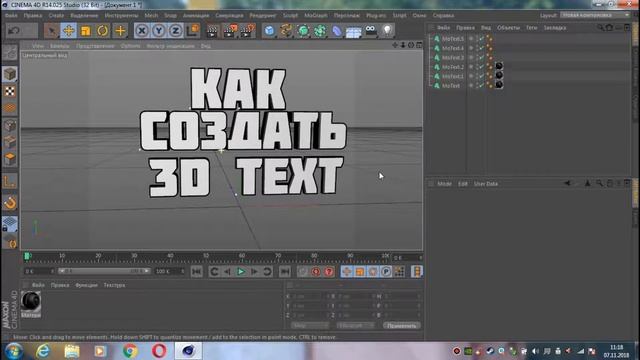This screenshot has width=640, height=360.
Task: Enable snapping magnet icon in left toolbar
Action: tap(10, 203)
